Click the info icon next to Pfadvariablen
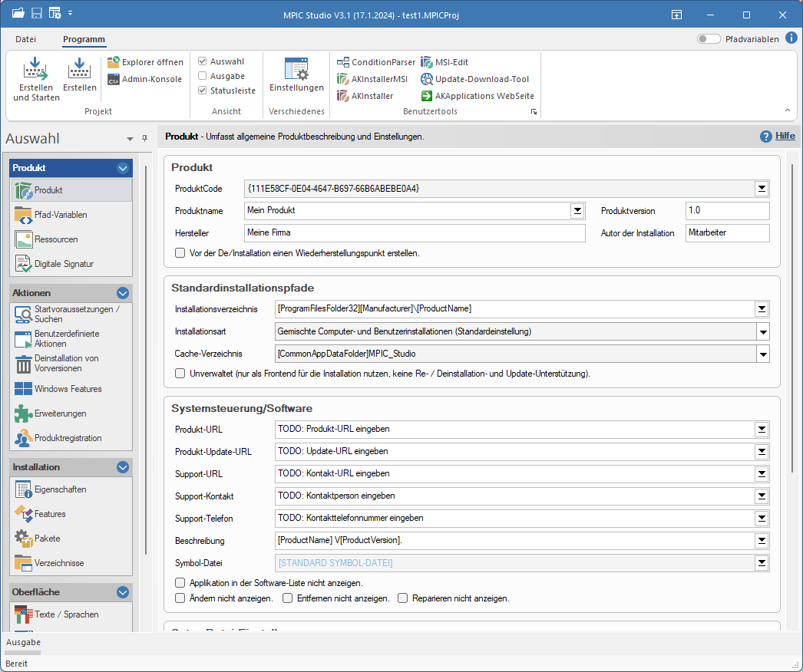Image resolution: width=803 pixels, height=672 pixels. (x=791, y=38)
